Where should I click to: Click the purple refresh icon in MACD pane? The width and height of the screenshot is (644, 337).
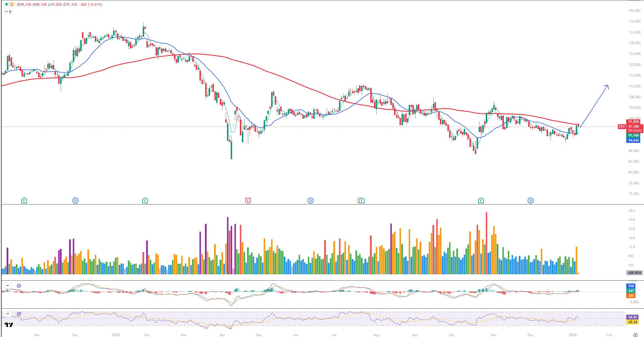19,286
